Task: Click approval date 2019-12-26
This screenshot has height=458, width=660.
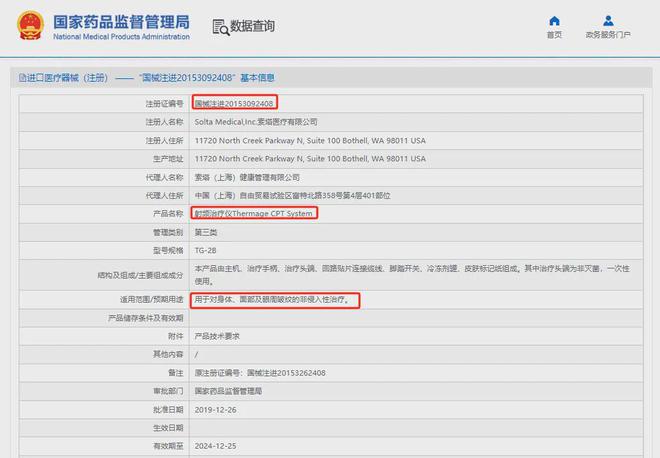Action: tap(214, 410)
